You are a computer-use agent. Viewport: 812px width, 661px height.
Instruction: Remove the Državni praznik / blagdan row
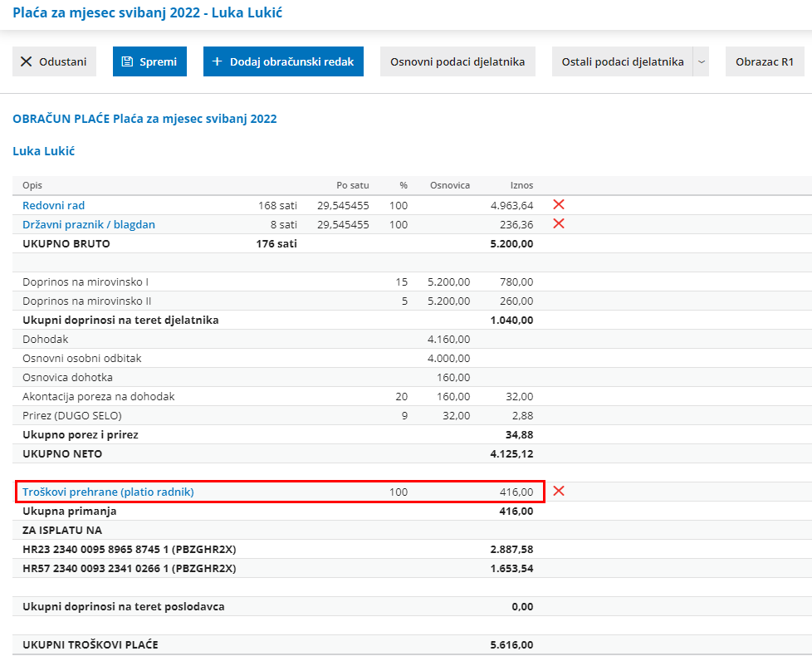click(x=559, y=223)
